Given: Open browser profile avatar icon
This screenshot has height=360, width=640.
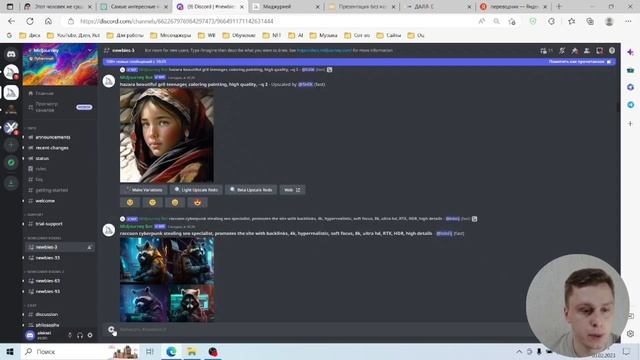Looking at the screenshot, I should pyautogui.click(x=609, y=21).
